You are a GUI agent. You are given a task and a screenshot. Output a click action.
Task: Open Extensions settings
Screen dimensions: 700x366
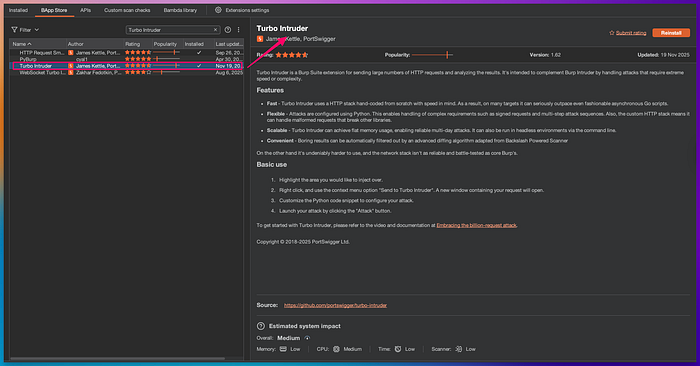coord(242,10)
